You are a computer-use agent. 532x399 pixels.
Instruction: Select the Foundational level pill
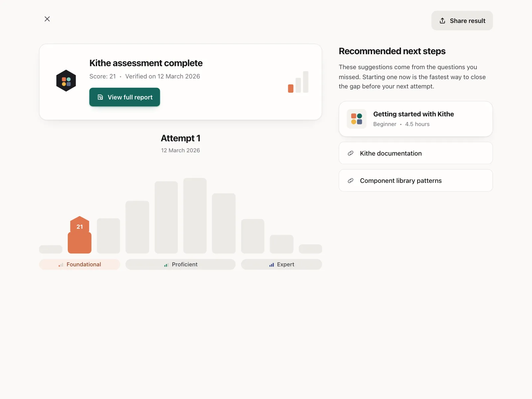tap(79, 264)
